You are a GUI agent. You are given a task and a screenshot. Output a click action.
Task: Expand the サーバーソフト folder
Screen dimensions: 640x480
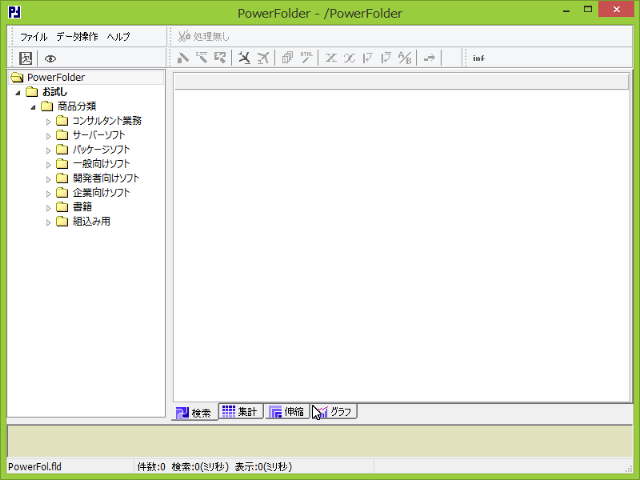click(x=48, y=136)
